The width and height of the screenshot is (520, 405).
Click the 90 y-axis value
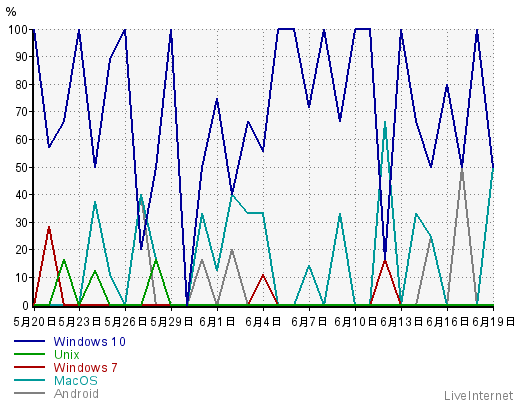tap(21, 57)
